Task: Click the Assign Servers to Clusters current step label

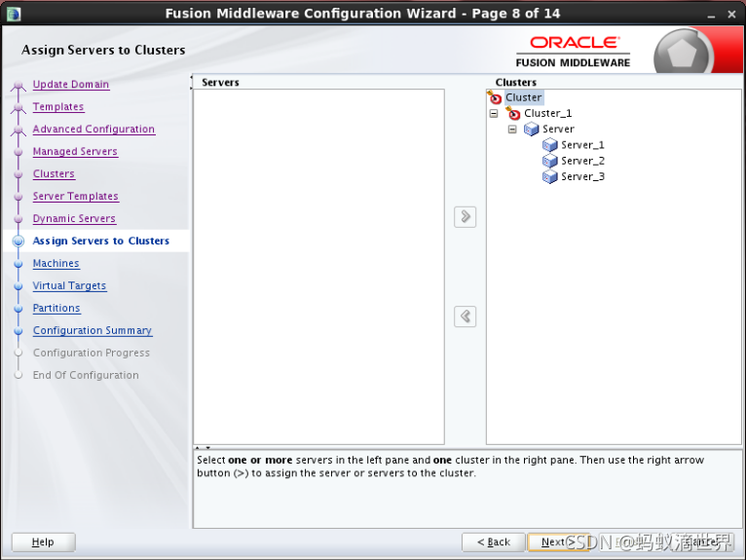Action: click(x=101, y=241)
